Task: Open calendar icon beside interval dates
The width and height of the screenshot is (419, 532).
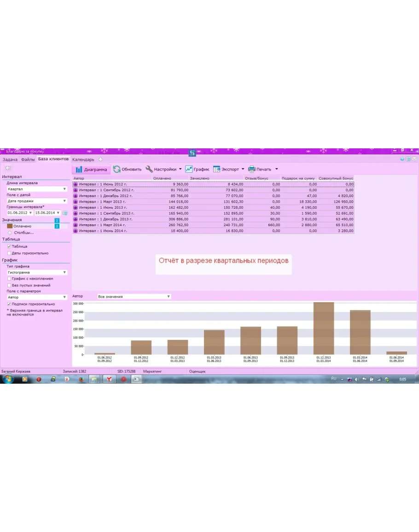Action: 65,213
